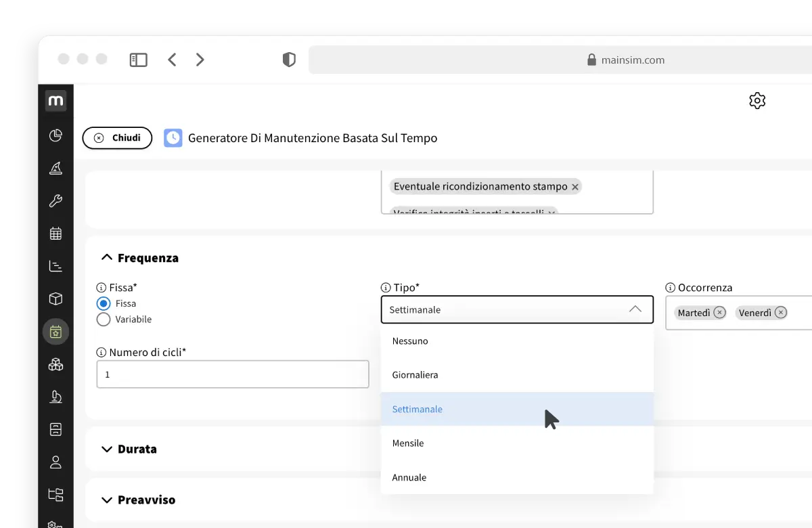This screenshot has width=812, height=528.
Task: Open the stacked boxes inventory sidebar icon
Action: click(55, 364)
